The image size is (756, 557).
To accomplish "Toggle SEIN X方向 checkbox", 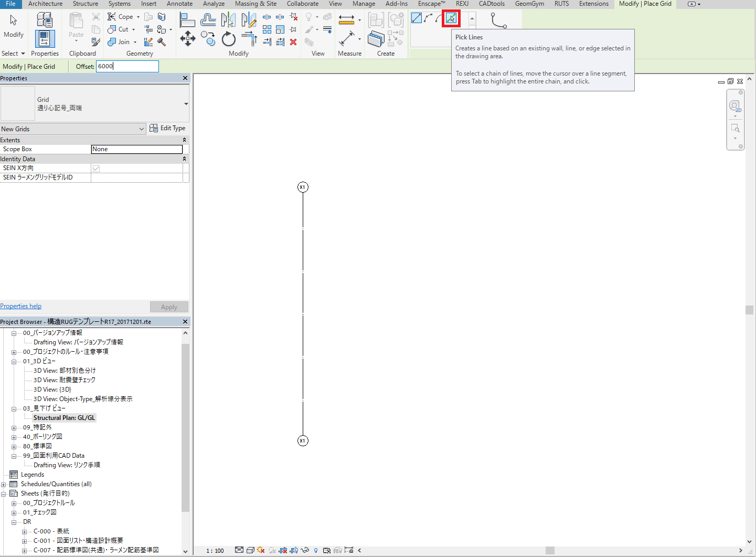I will pyautogui.click(x=96, y=169).
